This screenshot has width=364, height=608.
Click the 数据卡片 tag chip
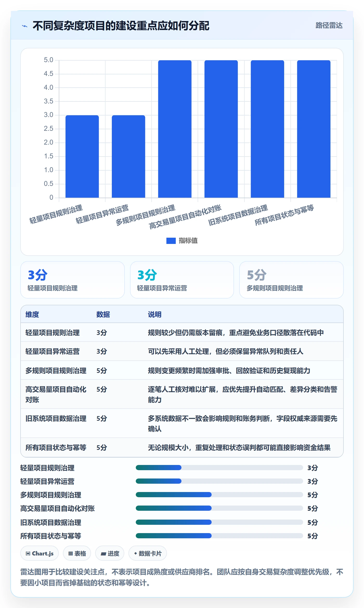[148, 553]
